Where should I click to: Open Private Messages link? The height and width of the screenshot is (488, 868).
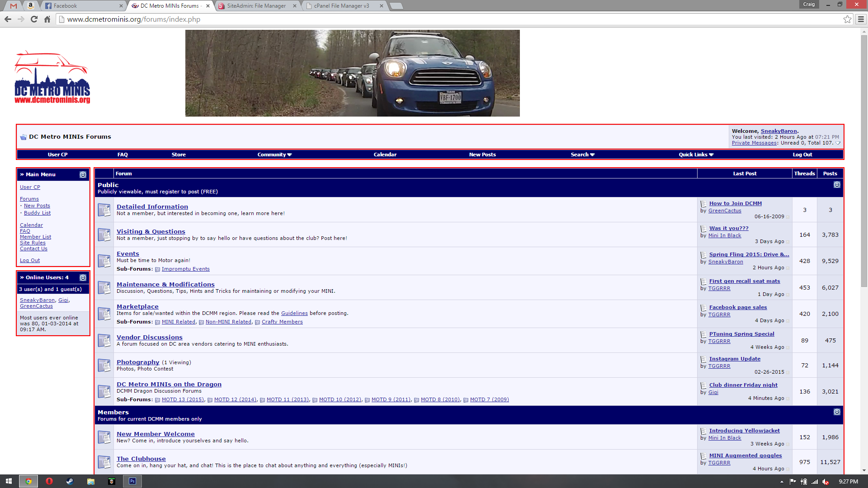coord(754,143)
